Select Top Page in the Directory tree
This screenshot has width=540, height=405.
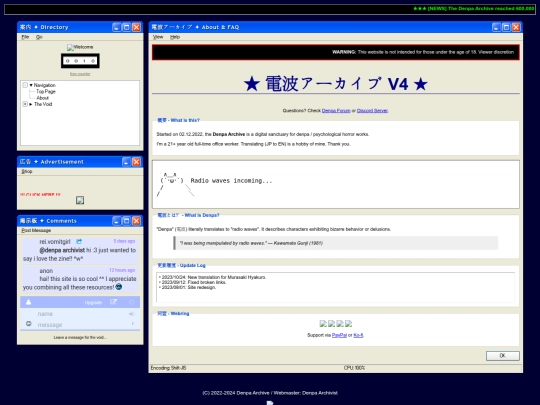46,91
